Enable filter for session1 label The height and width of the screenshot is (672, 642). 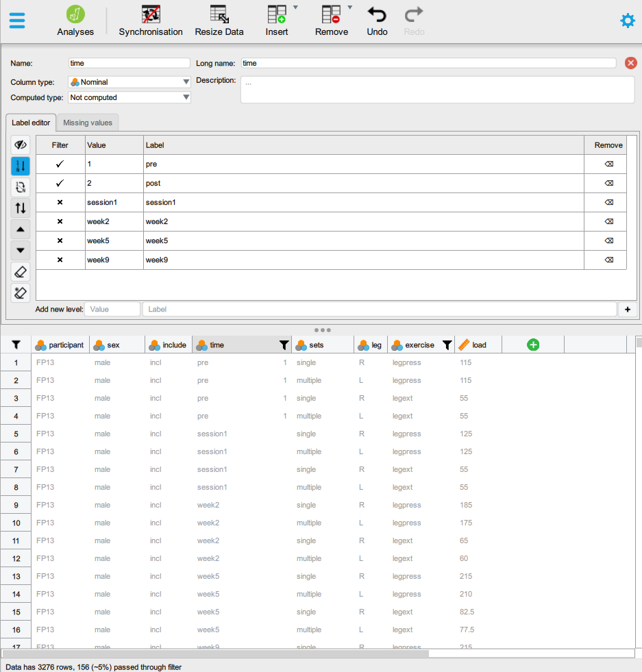point(60,203)
